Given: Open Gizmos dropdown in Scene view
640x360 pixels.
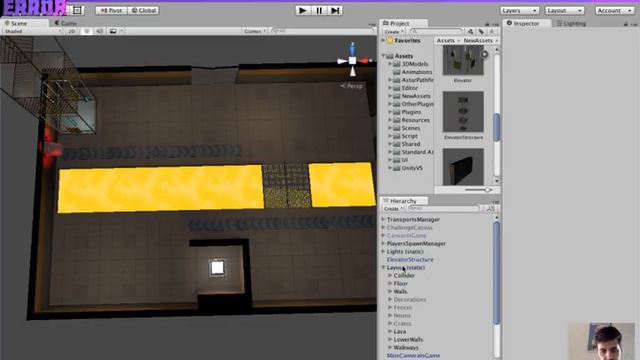Looking at the screenshot, I should [254, 31].
